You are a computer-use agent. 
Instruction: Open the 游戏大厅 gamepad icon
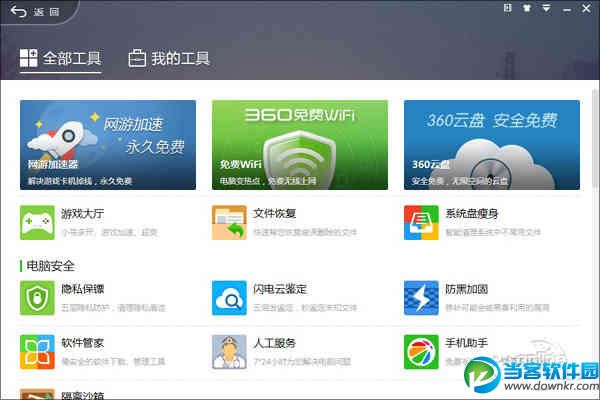point(37,222)
